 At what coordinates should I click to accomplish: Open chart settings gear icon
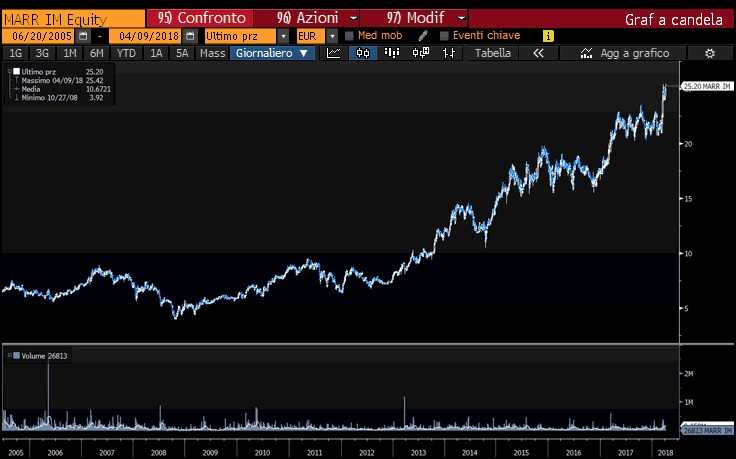710,54
